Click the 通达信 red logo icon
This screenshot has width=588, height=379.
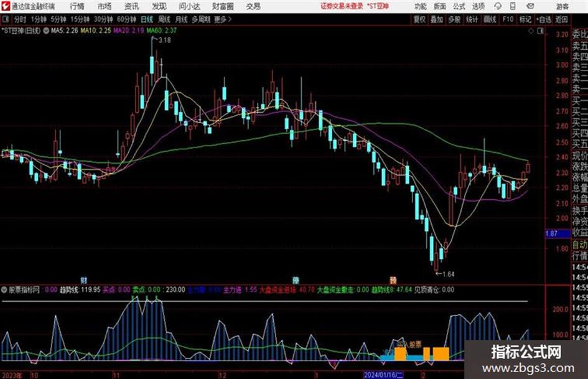[x=6, y=6]
